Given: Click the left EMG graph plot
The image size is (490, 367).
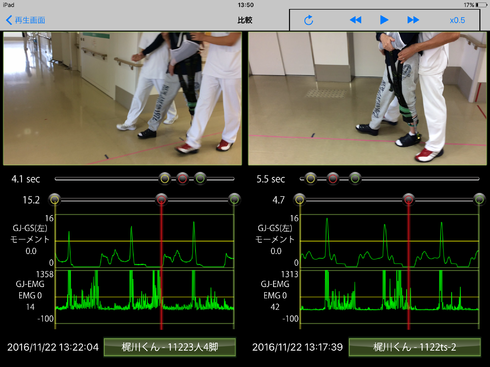Looking at the screenshot, I should 145,297.
